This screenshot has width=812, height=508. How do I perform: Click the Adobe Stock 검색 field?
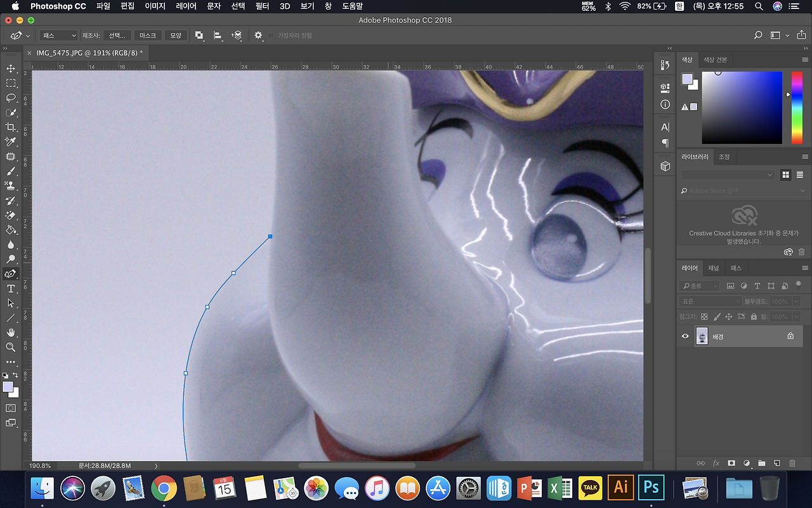click(x=742, y=190)
